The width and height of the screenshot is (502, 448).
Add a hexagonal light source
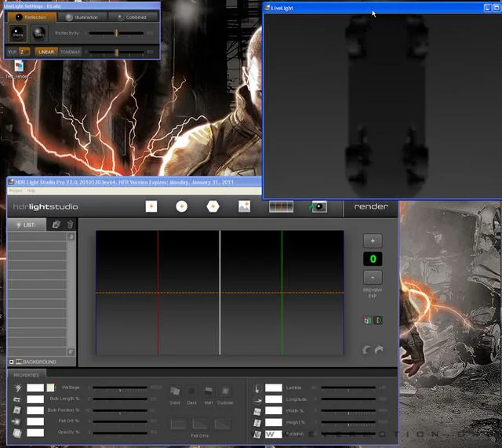(x=213, y=206)
